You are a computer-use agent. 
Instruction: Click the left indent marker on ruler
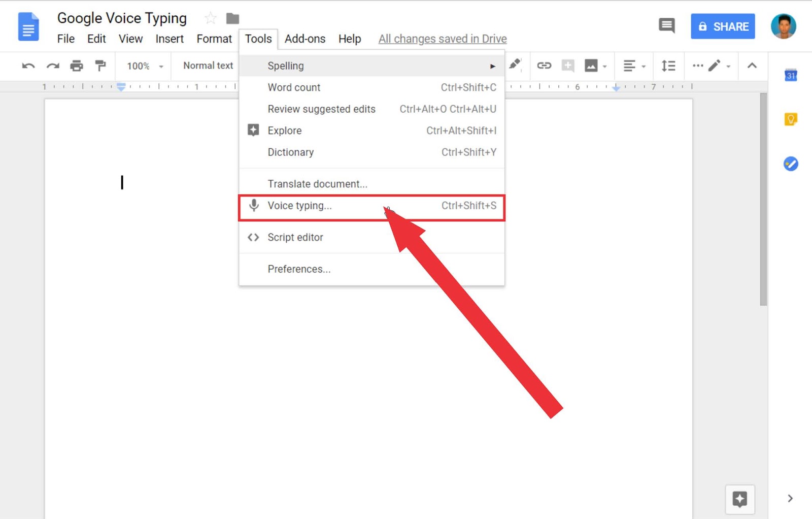(121, 87)
